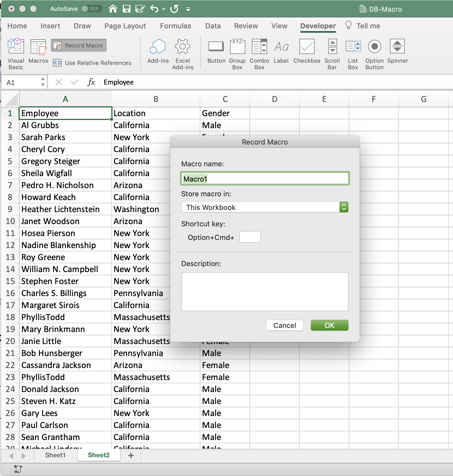Expand the Undo history dropdown arrow
The height and width of the screenshot is (476, 453).
164,9
